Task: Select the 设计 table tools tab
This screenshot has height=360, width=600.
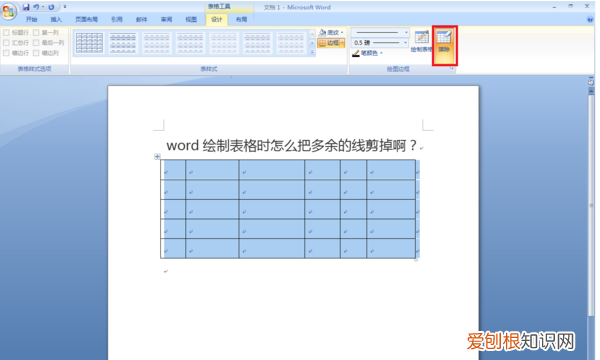Action: (x=217, y=20)
